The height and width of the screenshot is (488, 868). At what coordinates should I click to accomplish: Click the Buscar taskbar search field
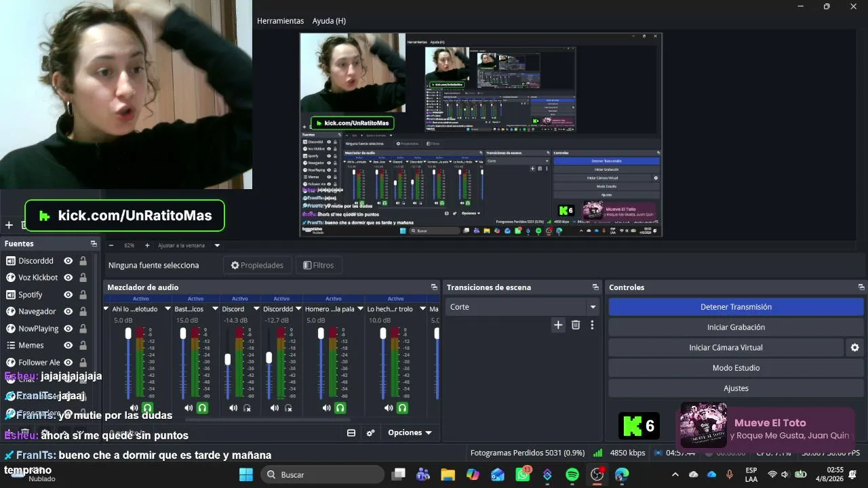coord(323,474)
